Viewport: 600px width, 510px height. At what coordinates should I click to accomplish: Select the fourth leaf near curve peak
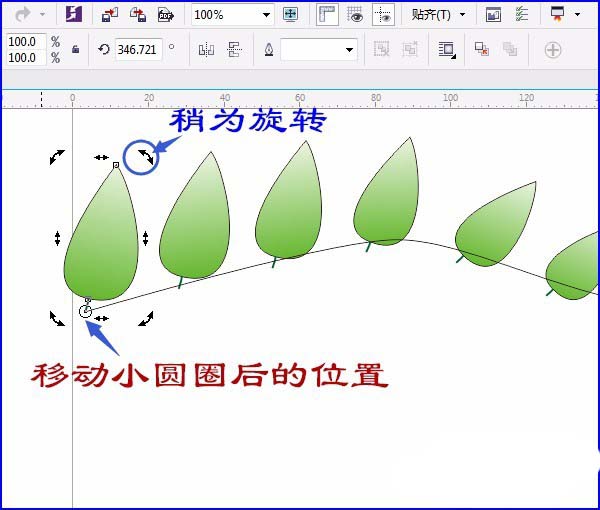click(x=386, y=195)
